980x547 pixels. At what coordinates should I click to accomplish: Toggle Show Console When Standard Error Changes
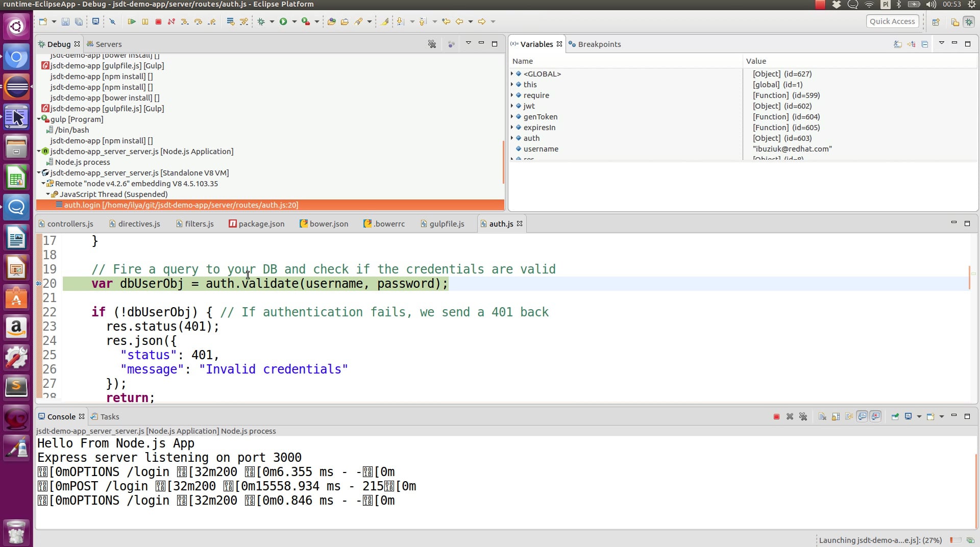(x=876, y=417)
